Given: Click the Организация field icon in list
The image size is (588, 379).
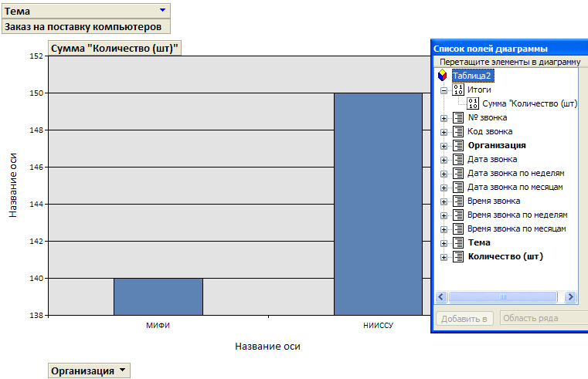Looking at the screenshot, I should 458,145.
